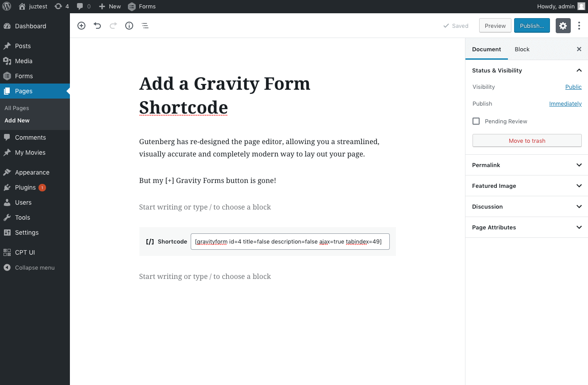
Task: Click the Settings sliders icon
Action: pos(7,233)
